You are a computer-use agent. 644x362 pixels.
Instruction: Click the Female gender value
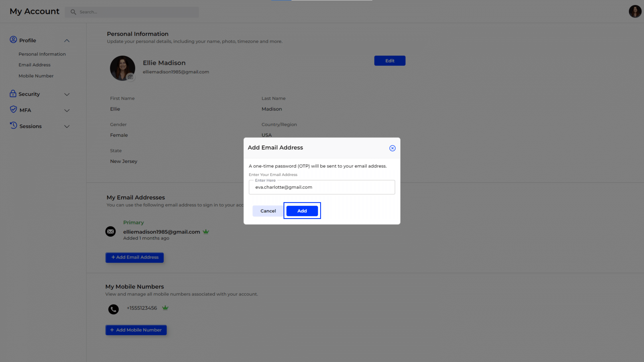(x=119, y=135)
